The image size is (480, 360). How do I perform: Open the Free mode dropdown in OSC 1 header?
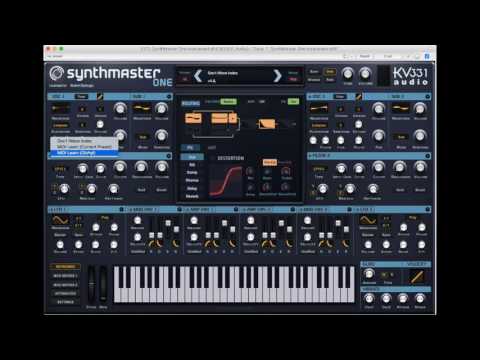(x=81, y=97)
